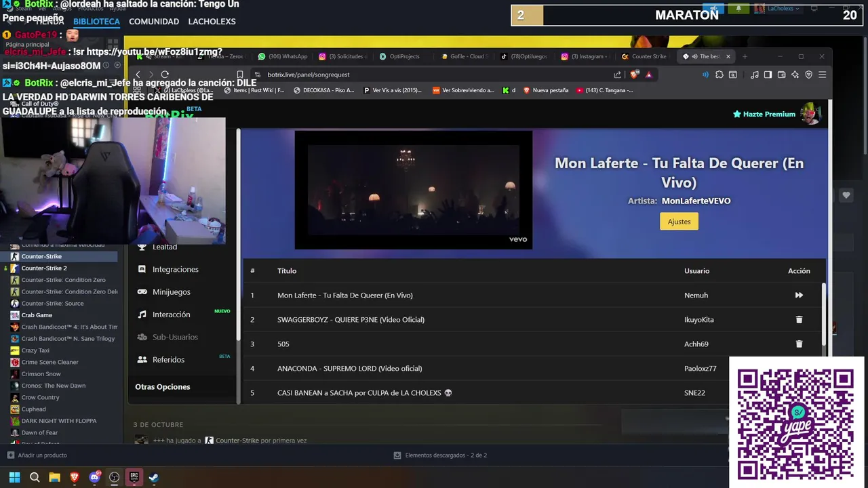Click Elementos descargados status in Steam
Screen dimensions: 868x488
(440, 455)
